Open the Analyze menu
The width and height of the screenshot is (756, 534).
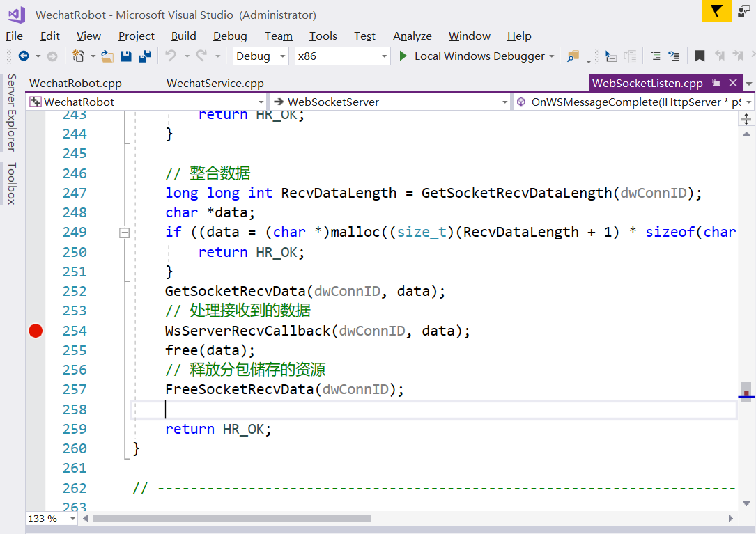(412, 36)
